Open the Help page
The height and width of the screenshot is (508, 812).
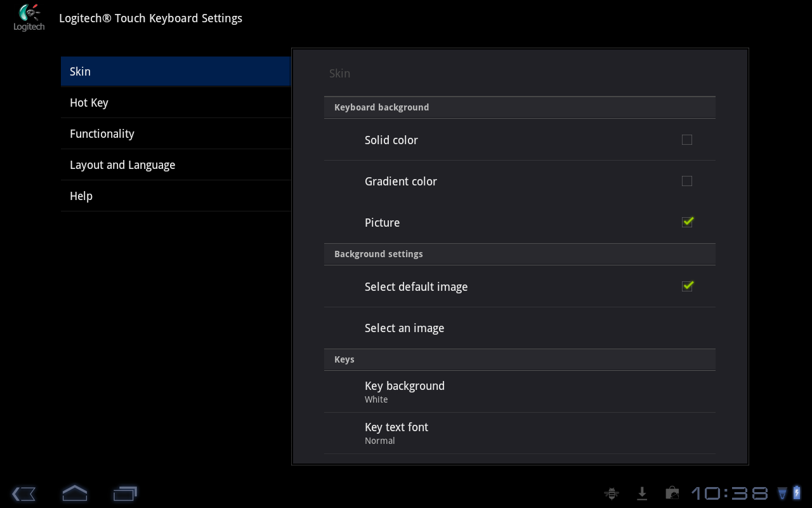pyautogui.click(x=175, y=196)
